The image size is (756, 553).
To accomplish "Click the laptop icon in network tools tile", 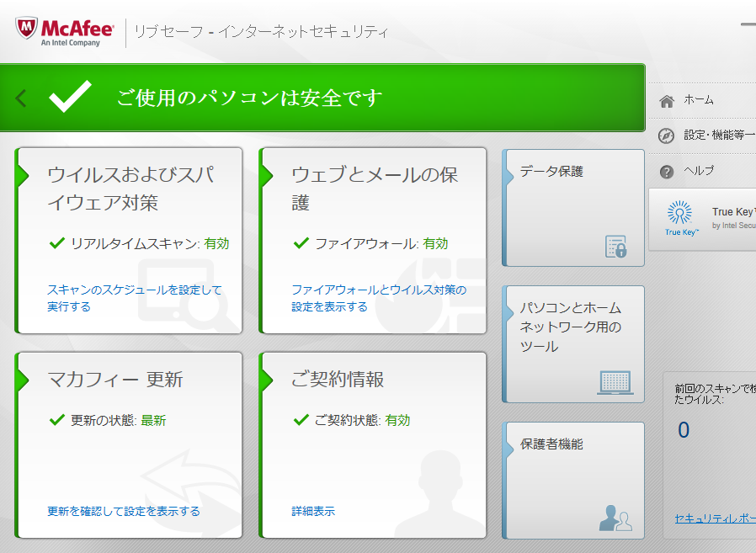I will 615,383.
